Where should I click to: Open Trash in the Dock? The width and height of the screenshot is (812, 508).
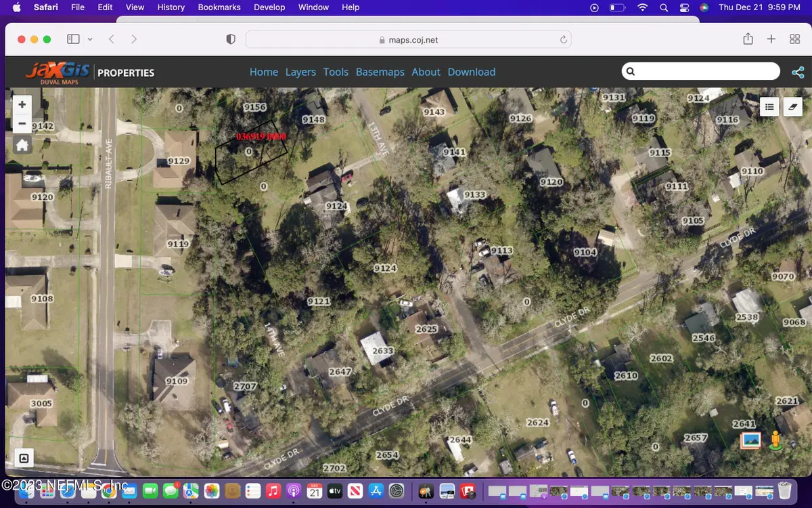click(x=784, y=490)
